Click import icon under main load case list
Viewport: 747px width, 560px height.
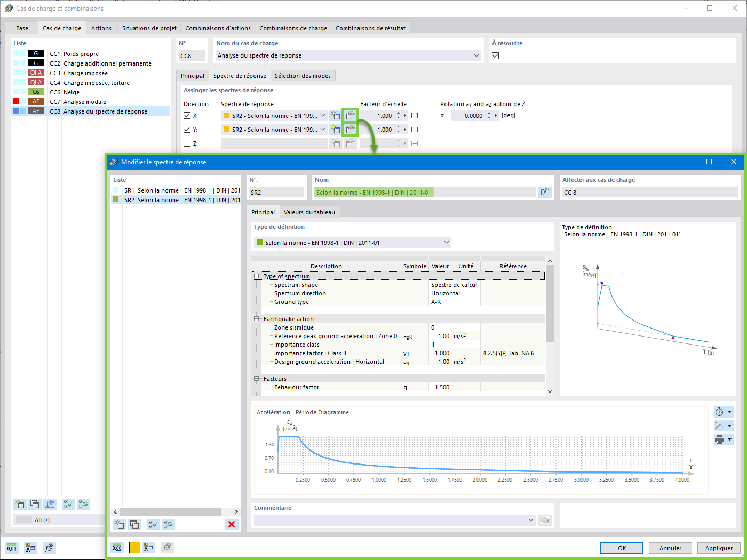point(50,504)
